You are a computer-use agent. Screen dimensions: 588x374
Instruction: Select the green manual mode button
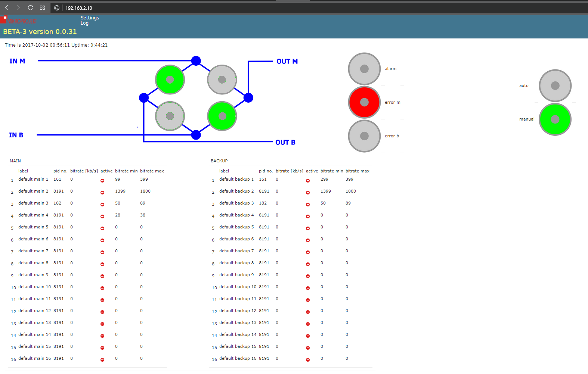tap(555, 119)
